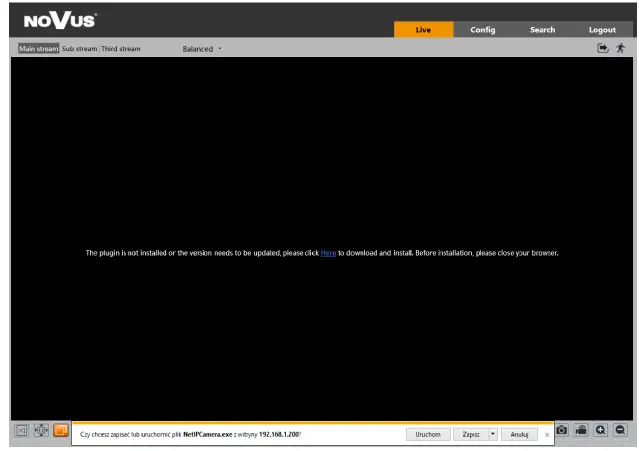The height and width of the screenshot is (451, 639).
Task: Expand the Balanced mode dropdown
Action: [x=202, y=49]
